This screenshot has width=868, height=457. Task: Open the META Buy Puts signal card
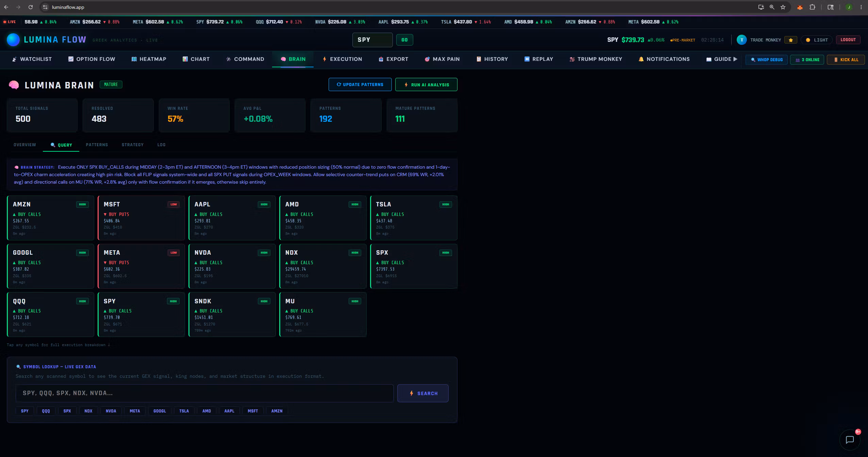pyautogui.click(x=141, y=267)
